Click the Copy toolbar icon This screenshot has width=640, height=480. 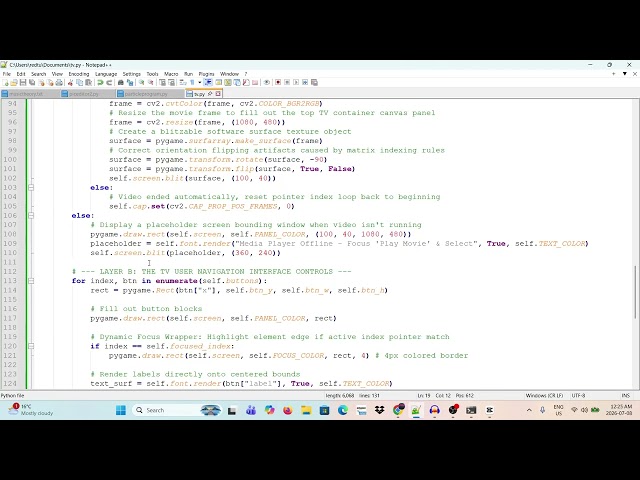pyautogui.click(x=79, y=82)
